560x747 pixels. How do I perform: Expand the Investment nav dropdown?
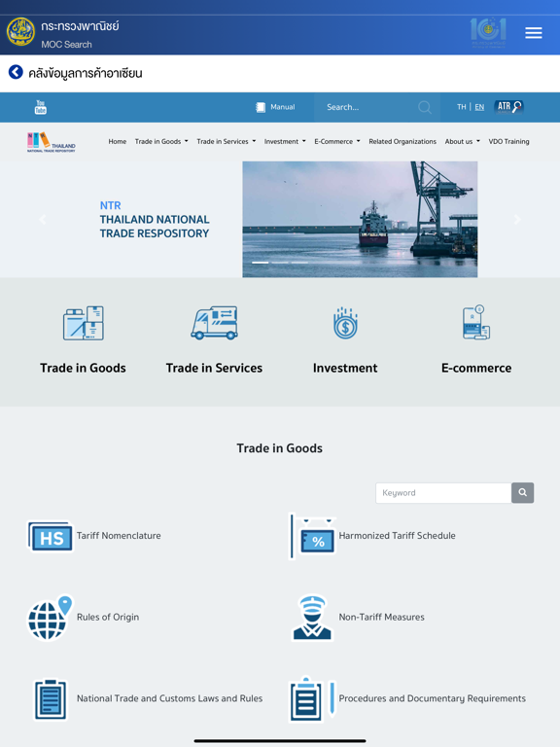[285, 141]
